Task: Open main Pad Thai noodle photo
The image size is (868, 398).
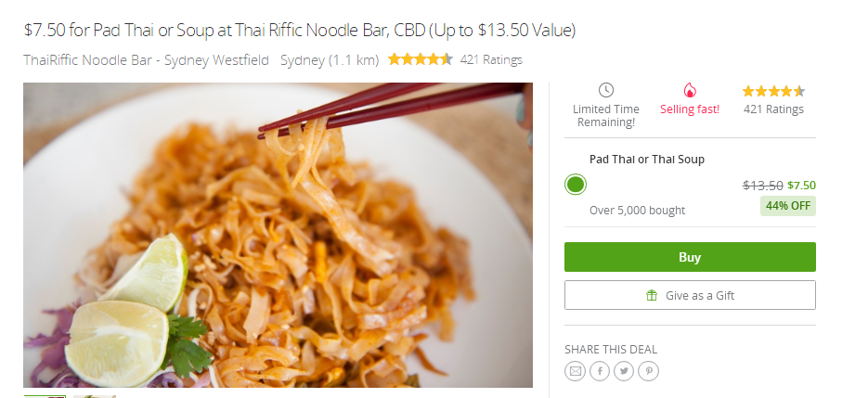Action: pyautogui.click(x=278, y=235)
